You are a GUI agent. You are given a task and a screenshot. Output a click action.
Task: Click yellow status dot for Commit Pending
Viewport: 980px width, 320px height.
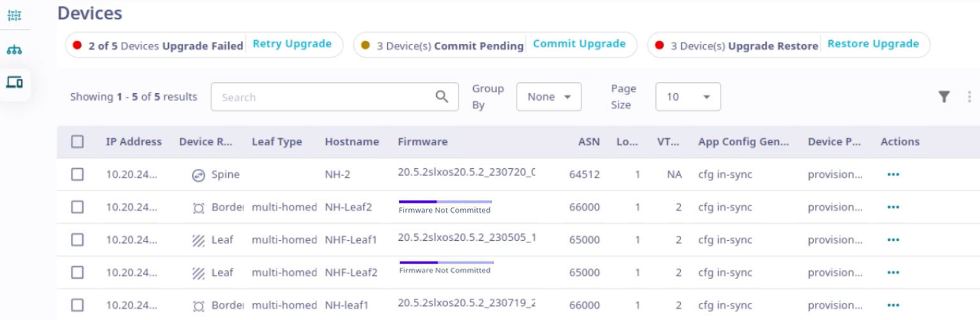point(365,45)
